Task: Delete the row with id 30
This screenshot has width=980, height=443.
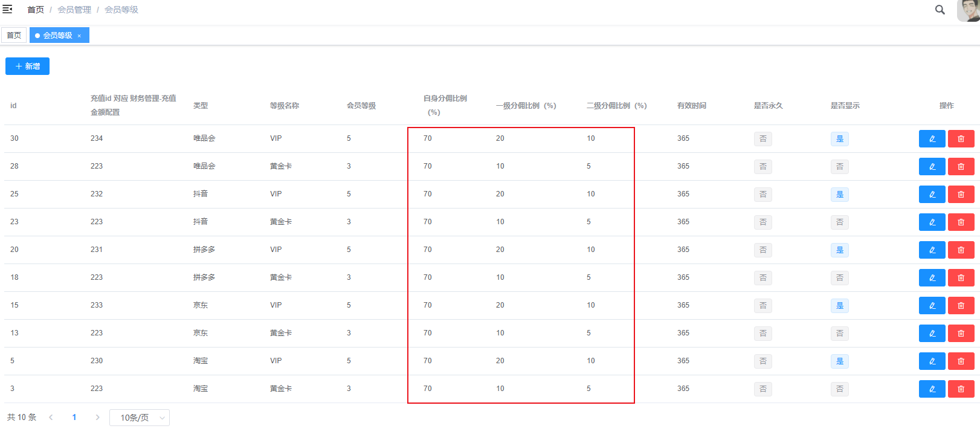Action: (x=961, y=139)
